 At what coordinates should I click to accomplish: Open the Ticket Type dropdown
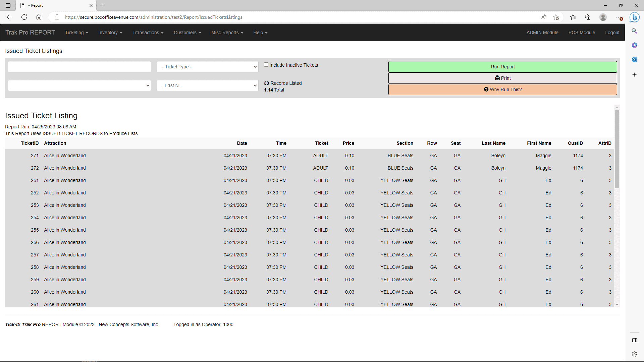[x=208, y=67]
